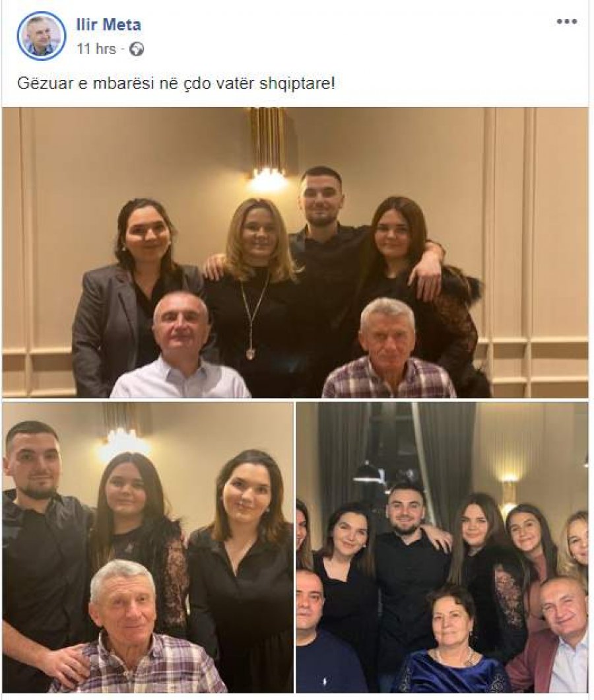Open the bottom-left photo of four people
Image resolution: width=594 pixels, height=700 pixels.
click(148, 547)
